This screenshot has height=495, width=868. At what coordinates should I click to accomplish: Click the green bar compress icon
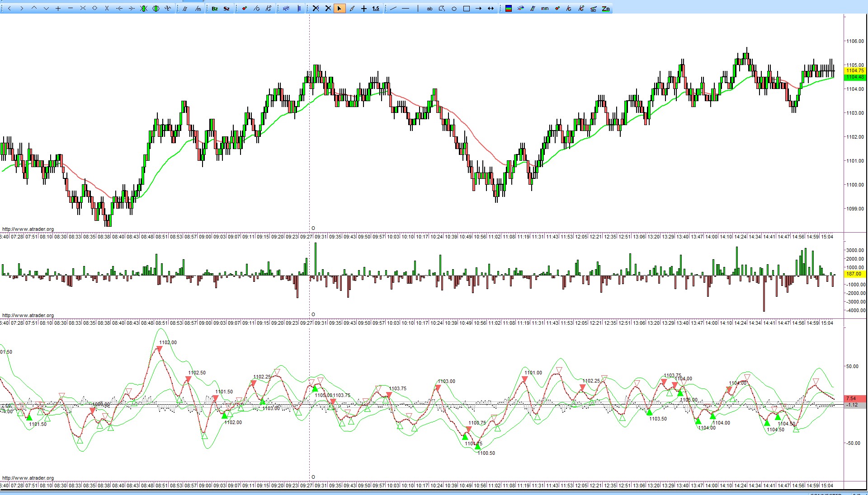[x=144, y=9]
